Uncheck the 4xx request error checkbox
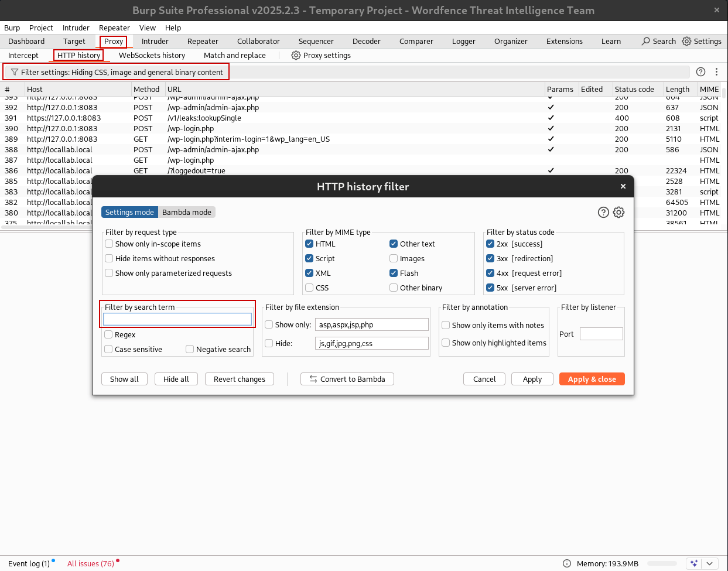The width and height of the screenshot is (728, 571). (490, 273)
